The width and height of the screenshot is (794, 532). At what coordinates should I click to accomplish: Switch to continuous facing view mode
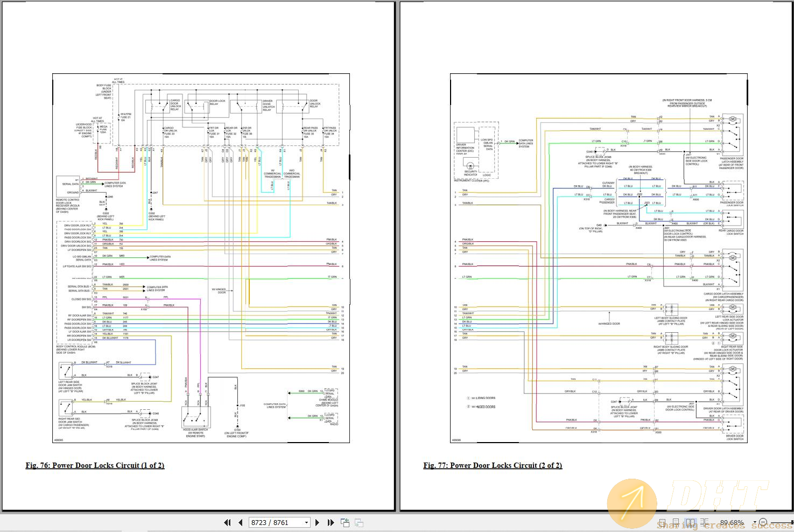click(x=705, y=522)
